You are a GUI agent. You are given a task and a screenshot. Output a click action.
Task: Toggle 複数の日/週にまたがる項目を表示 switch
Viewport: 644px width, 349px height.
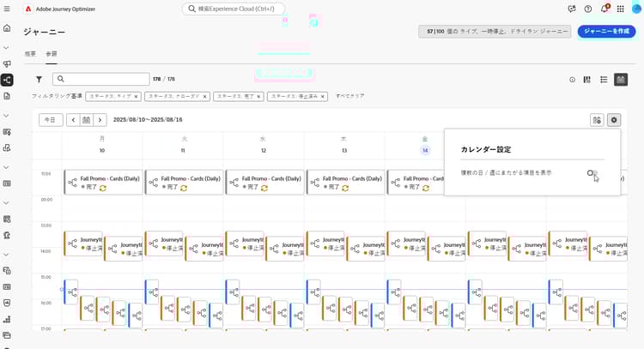coord(592,173)
